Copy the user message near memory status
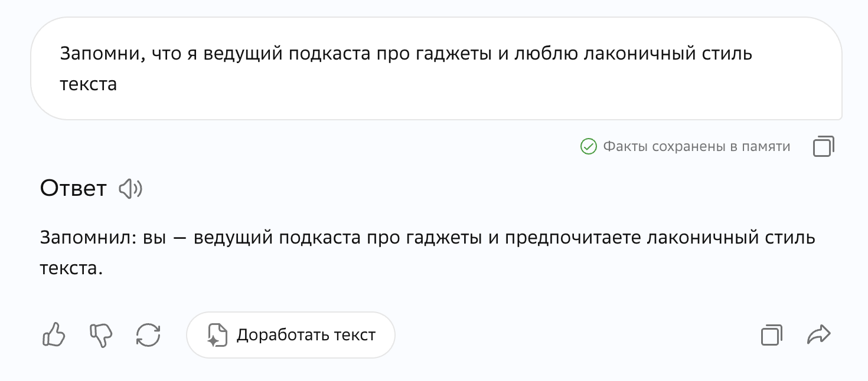The height and width of the screenshot is (381, 868). [824, 146]
